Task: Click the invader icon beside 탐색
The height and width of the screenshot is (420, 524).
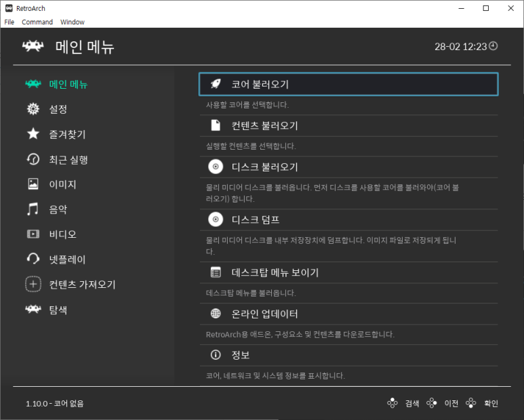Action: tap(33, 309)
